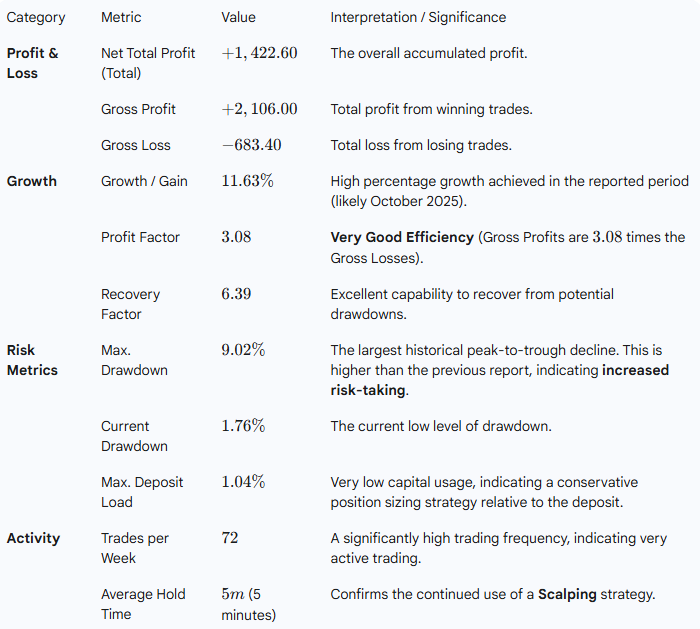The height and width of the screenshot is (629, 700).
Task: Click the bold Very Good Efficiency text
Action: (399, 238)
